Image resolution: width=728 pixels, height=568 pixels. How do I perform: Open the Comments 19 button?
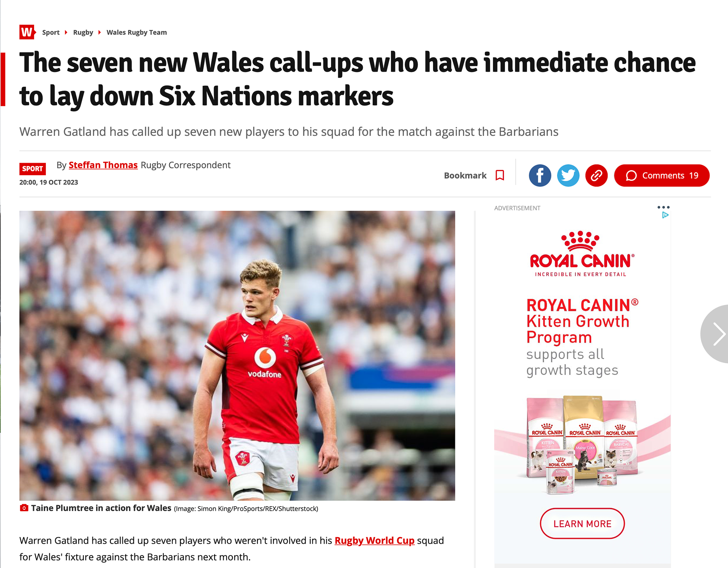pos(662,176)
